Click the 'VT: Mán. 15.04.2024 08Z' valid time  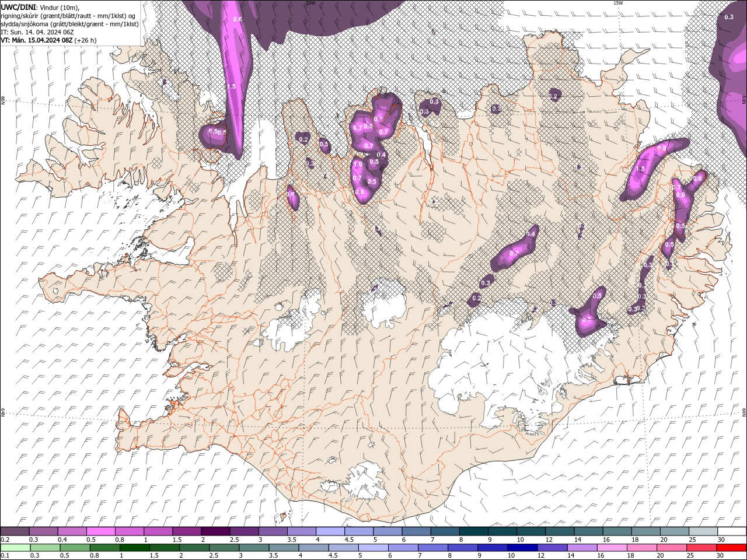37,40
